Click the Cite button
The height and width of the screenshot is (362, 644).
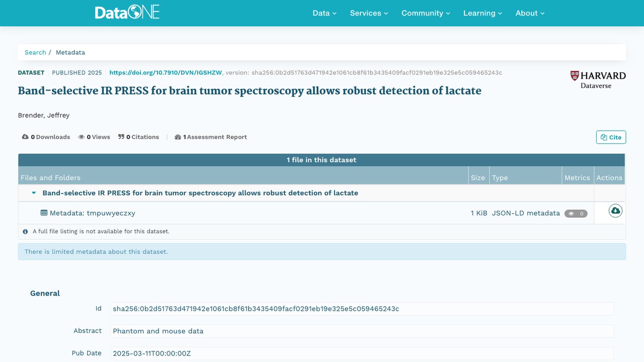pyautogui.click(x=611, y=137)
